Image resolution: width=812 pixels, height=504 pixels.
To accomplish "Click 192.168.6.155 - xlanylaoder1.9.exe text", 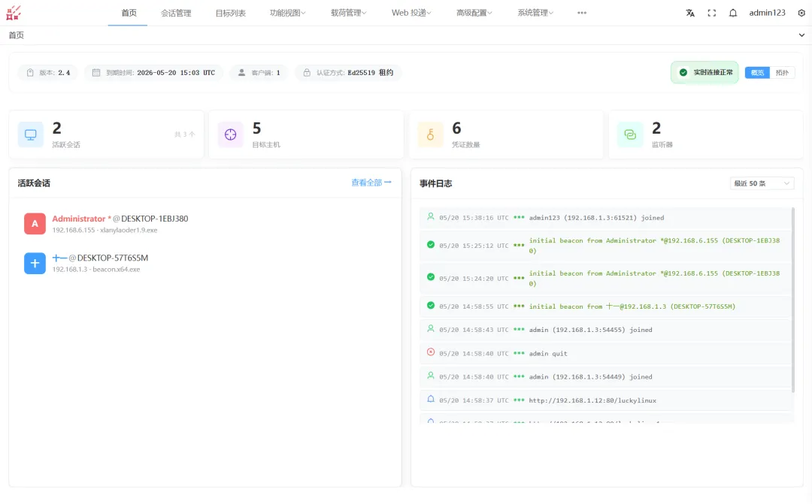I will coord(105,231).
